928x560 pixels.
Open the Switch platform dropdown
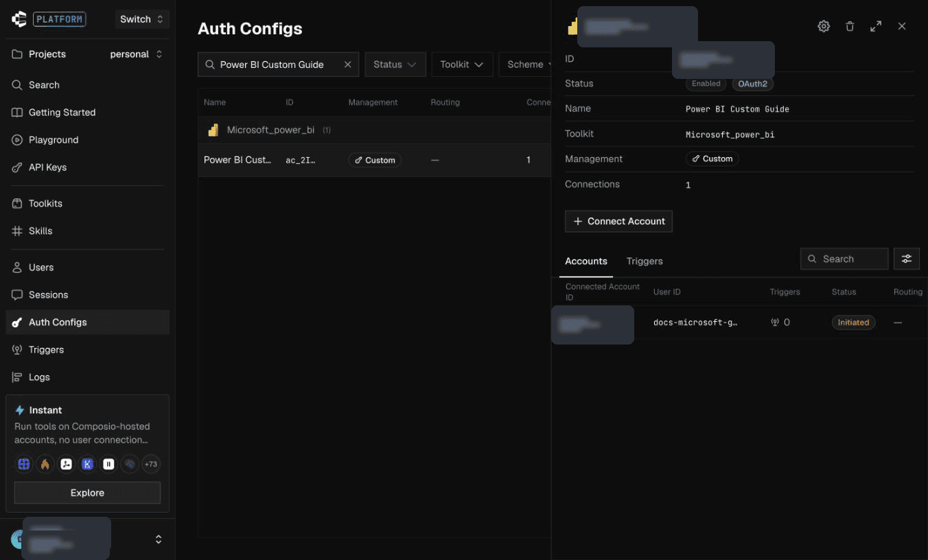141,19
